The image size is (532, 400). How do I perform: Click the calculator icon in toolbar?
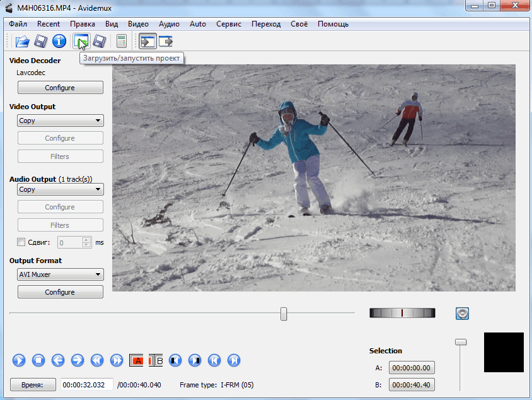pos(121,42)
